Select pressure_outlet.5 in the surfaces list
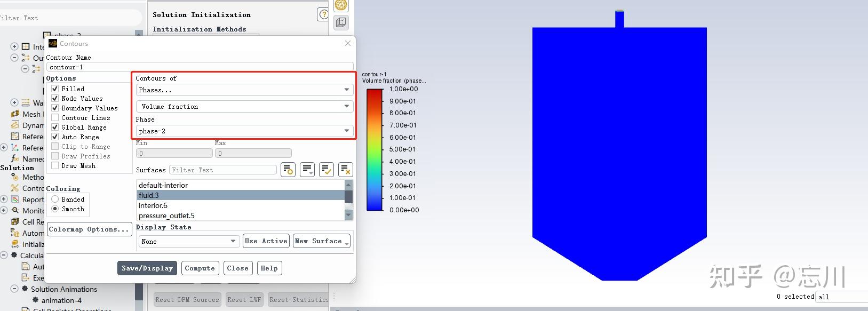The height and width of the screenshot is (311, 868). pos(241,216)
